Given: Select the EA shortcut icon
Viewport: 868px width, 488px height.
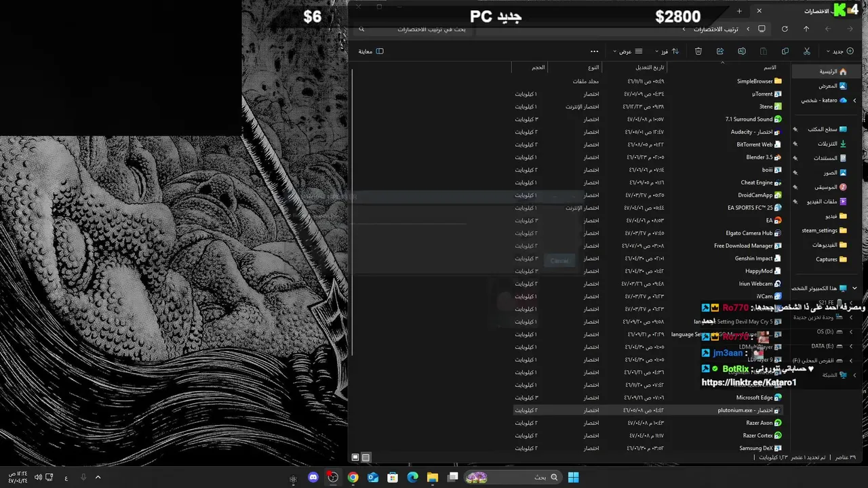Looking at the screenshot, I should coord(778,220).
